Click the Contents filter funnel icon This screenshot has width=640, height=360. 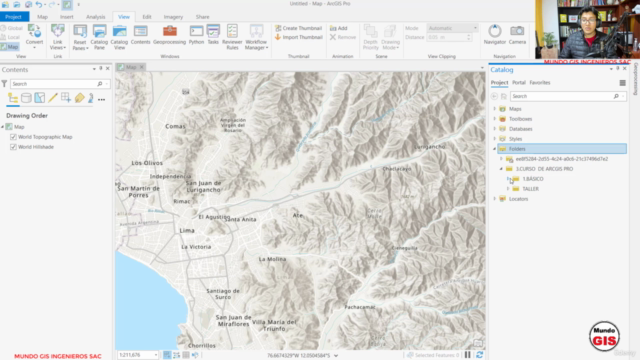tap(4, 84)
